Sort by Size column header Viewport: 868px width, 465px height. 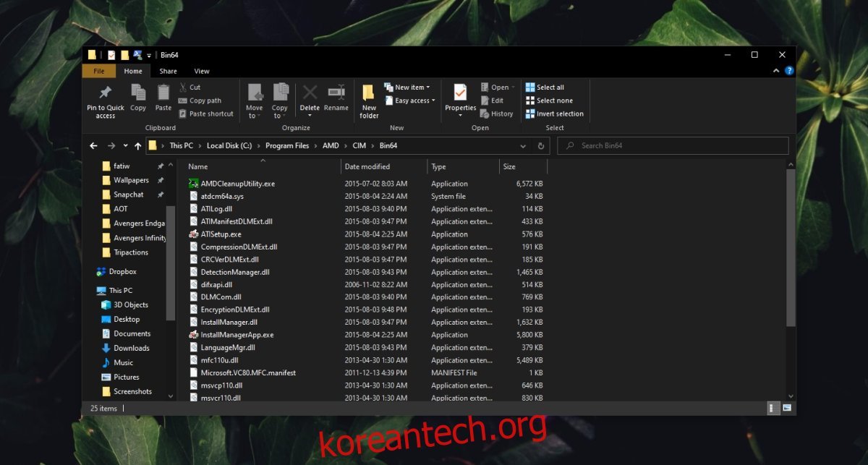523,166
